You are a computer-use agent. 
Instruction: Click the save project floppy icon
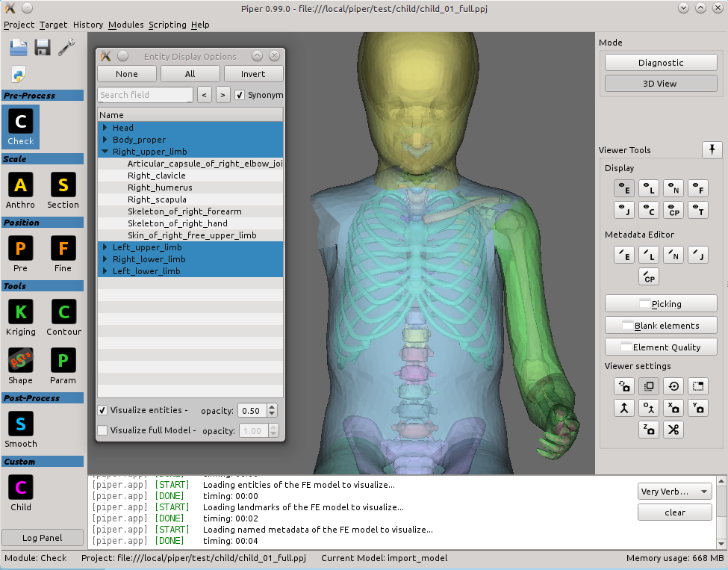pyautogui.click(x=43, y=48)
